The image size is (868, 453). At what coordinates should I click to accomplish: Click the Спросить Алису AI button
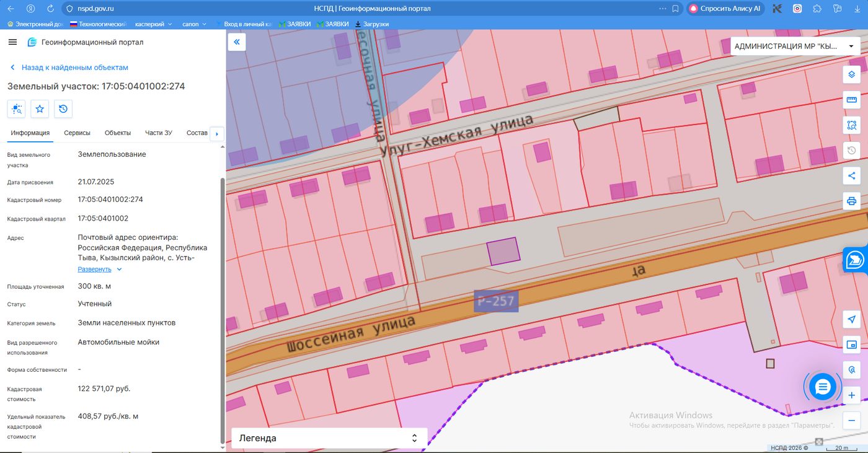[725, 9]
